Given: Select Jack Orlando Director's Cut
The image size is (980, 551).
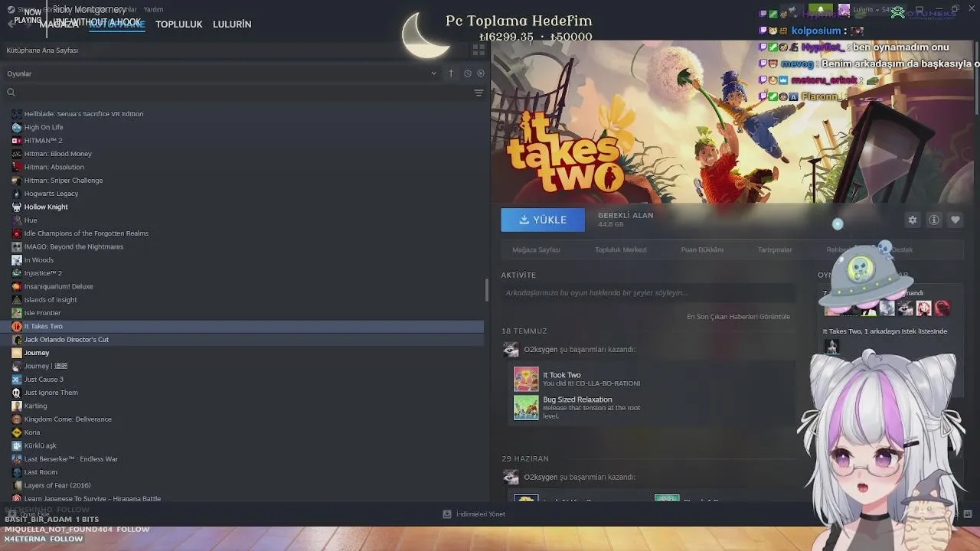Looking at the screenshot, I should [x=66, y=340].
